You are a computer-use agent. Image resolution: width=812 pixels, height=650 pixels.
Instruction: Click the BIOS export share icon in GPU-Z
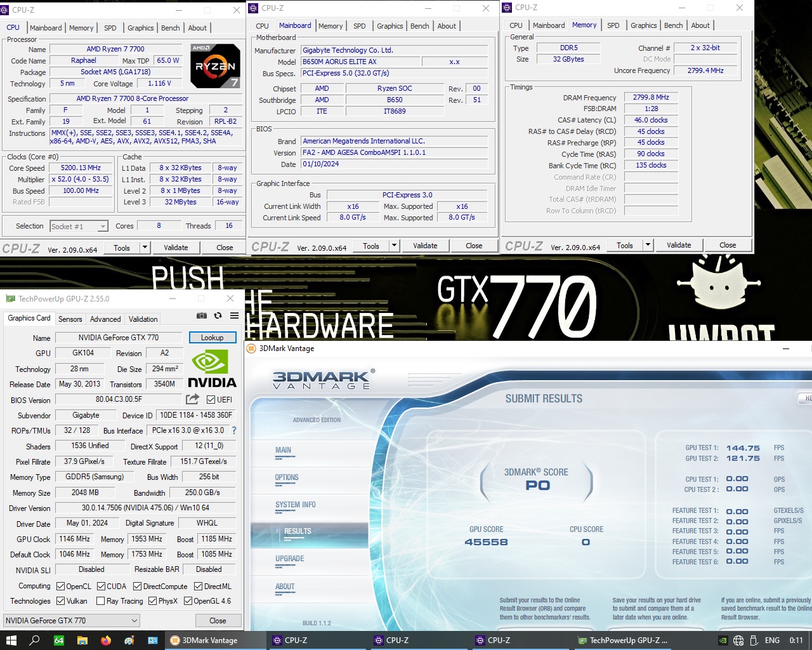192,399
